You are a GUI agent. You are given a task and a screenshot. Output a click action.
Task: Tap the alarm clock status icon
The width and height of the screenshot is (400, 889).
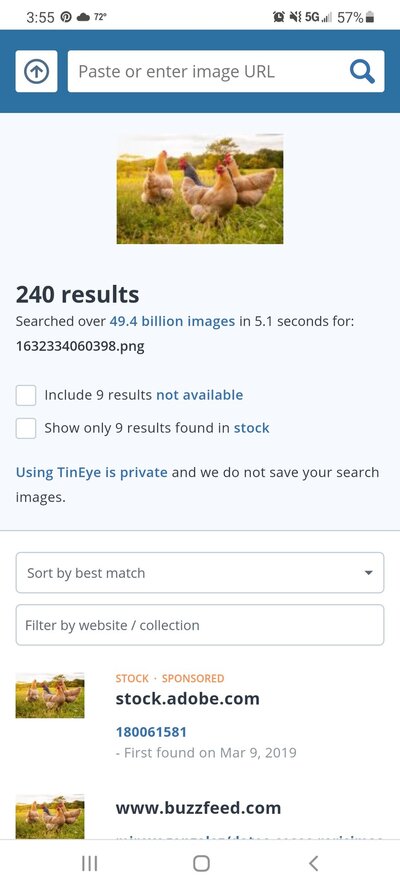click(279, 17)
